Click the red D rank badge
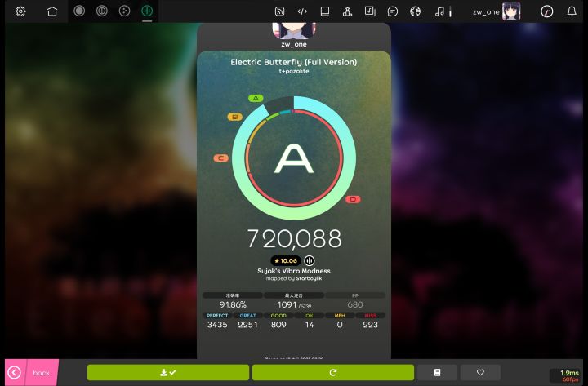Viewport: 588px width, 386px height. coord(353,199)
